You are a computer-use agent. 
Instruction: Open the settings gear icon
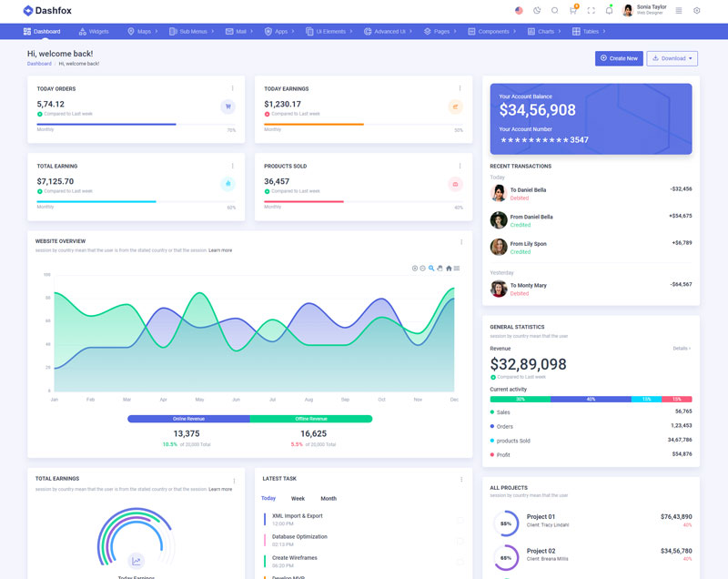(x=697, y=11)
